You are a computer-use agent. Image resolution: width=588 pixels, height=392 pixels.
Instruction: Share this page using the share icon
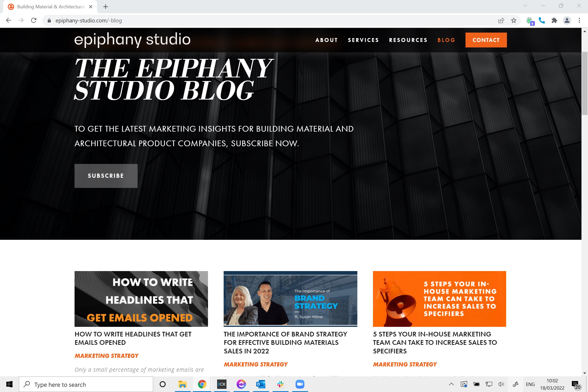(x=501, y=21)
